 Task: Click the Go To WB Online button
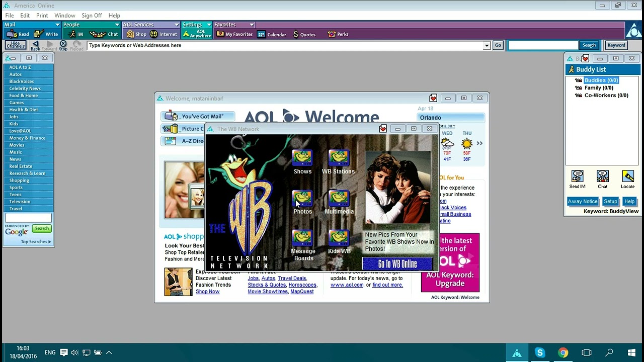click(x=397, y=264)
